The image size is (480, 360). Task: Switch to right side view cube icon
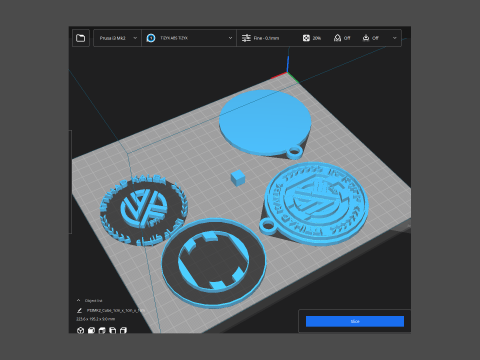pos(123,330)
